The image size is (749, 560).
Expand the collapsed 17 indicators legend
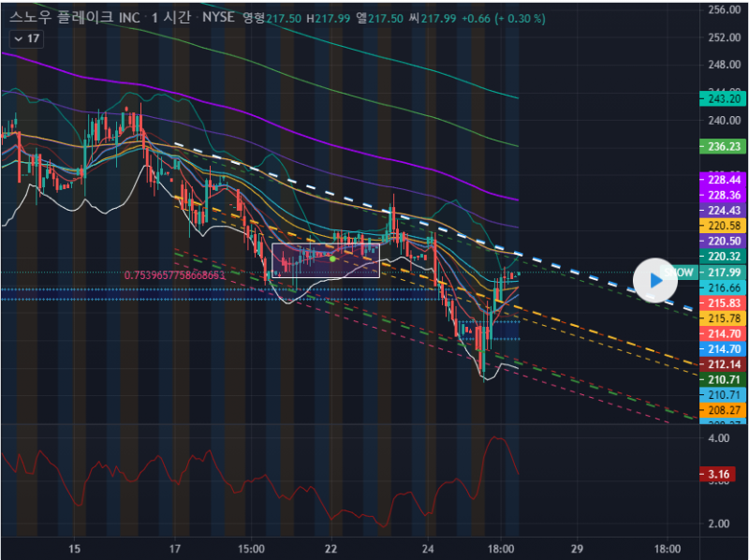(25, 38)
